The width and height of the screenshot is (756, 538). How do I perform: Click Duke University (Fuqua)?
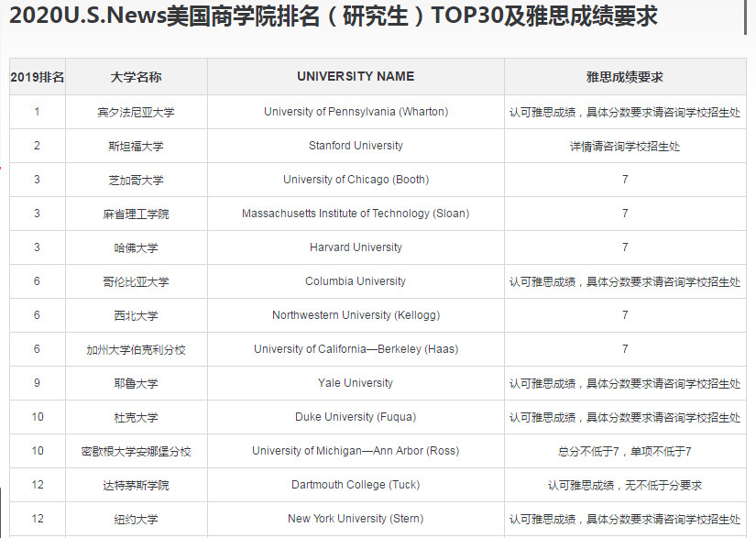356,416
